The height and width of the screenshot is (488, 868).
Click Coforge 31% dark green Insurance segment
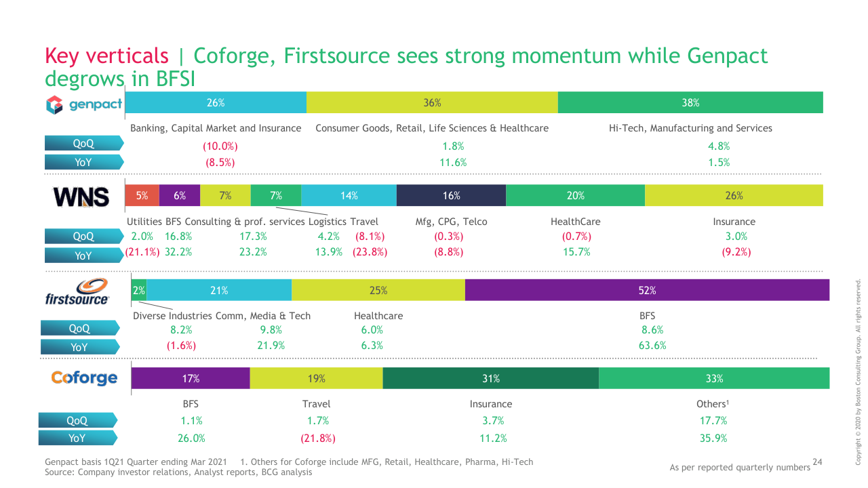click(491, 378)
